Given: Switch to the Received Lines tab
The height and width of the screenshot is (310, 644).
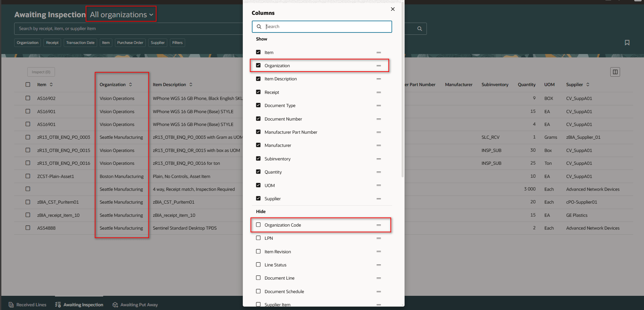Looking at the screenshot, I should coord(31,305).
